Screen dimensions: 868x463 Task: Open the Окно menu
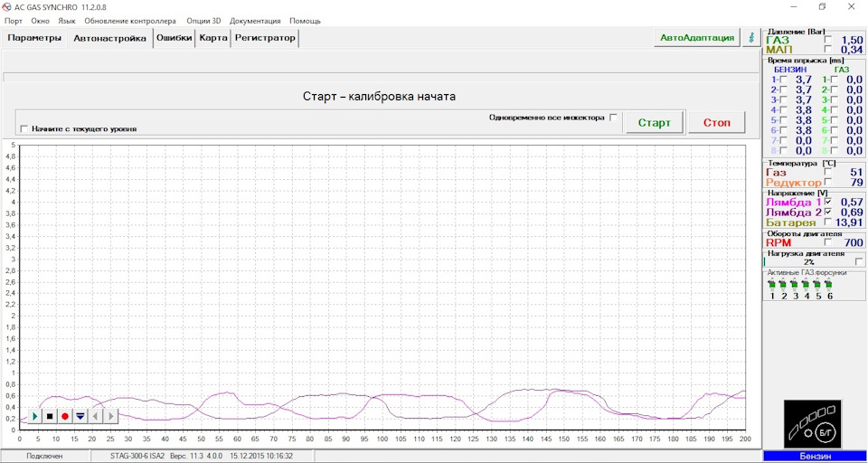pyautogui.click(x=41, y=21)
